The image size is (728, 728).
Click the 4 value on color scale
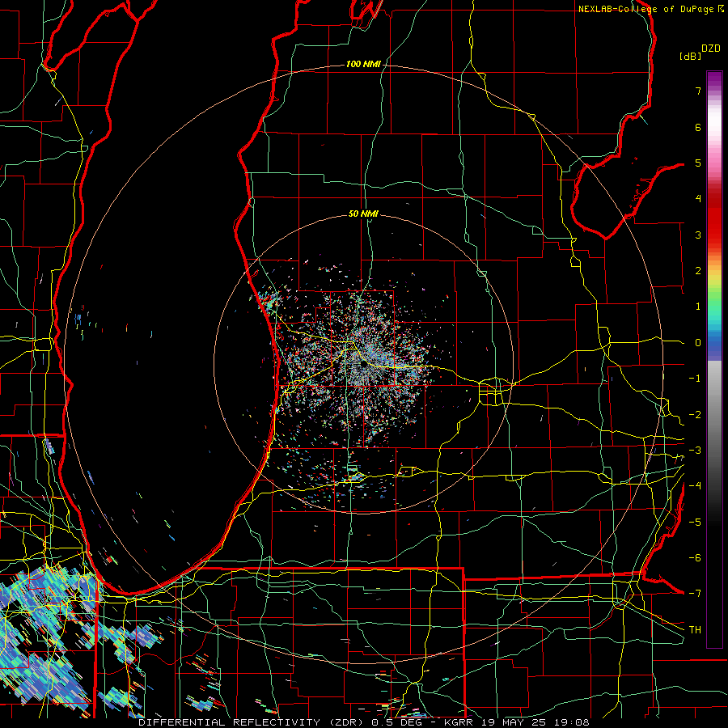coord(698,199)
